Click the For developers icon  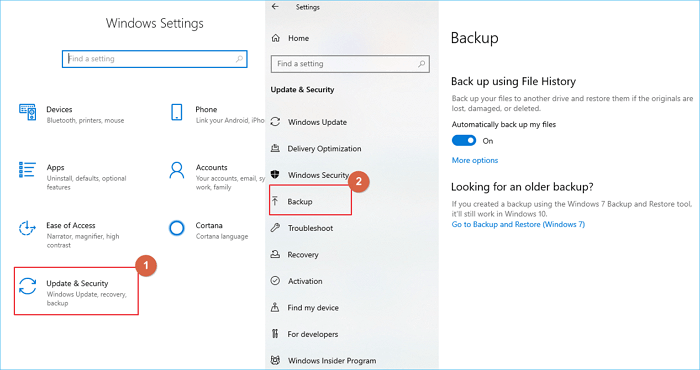(275, 334)
